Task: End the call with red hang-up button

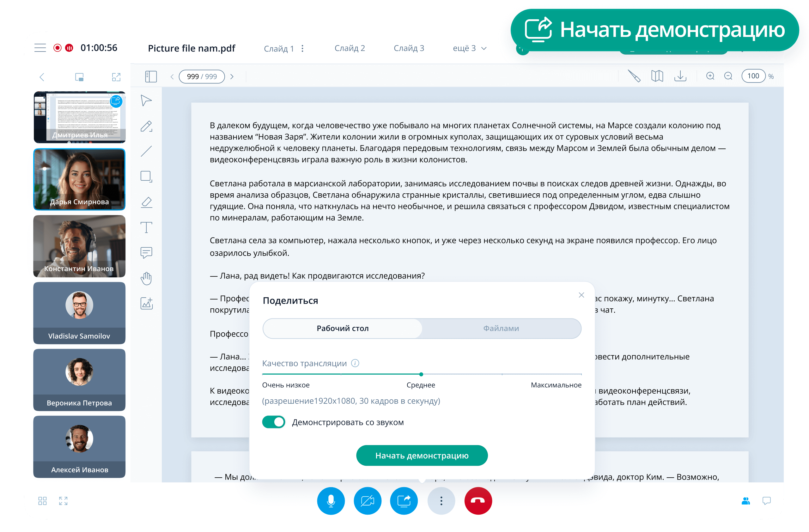Action: click(x=478, y=501)
